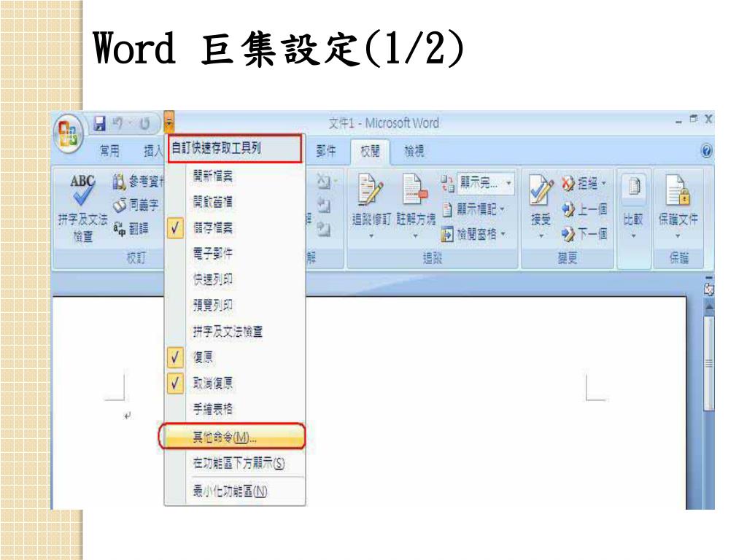
Task: Click the ruler toggle icon above scrollbar
Action: click(709, 289)
